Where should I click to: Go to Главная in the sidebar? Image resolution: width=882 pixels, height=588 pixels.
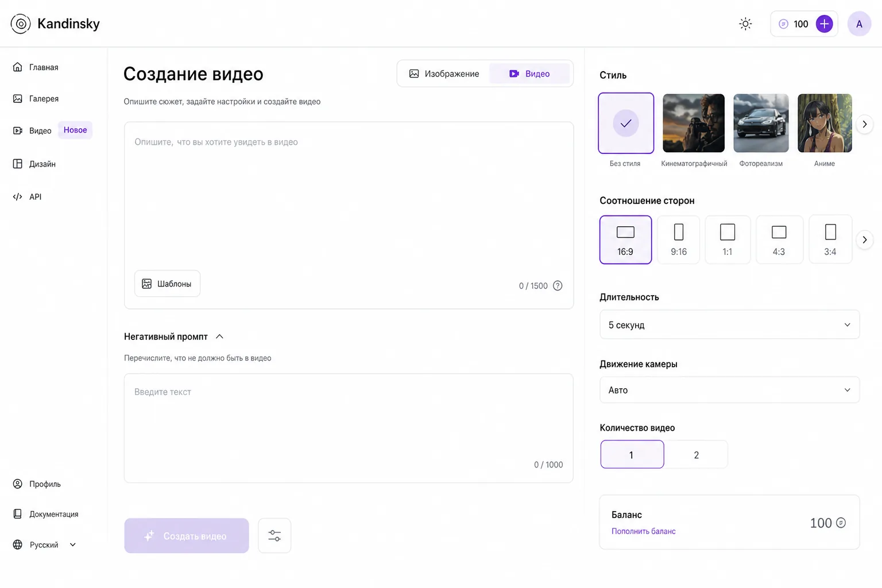click(x=36, y=67)
